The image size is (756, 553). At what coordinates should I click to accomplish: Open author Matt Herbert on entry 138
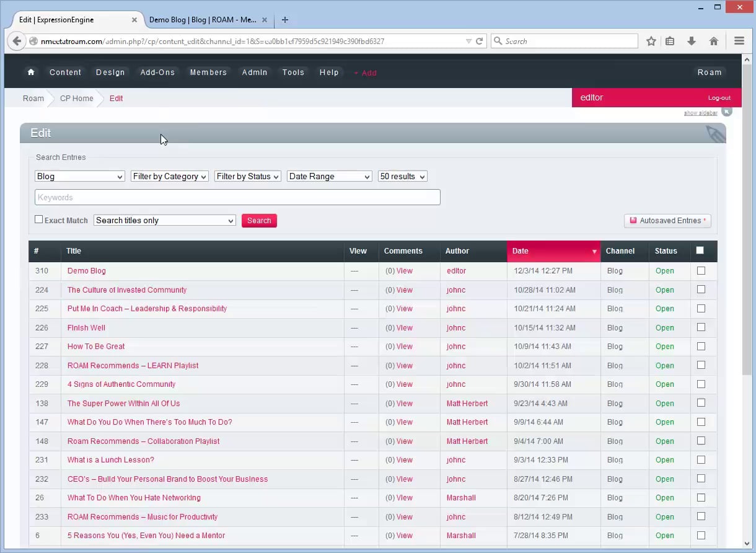[467, 403]
